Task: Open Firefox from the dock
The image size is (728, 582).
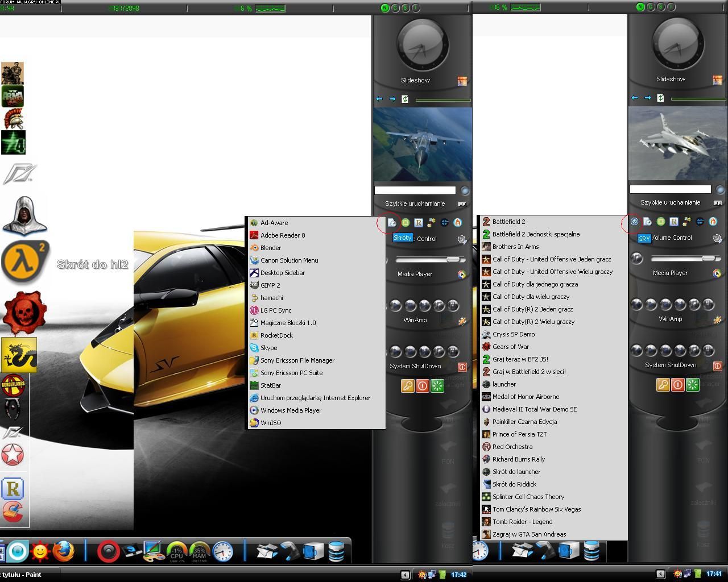Action: 63,551
